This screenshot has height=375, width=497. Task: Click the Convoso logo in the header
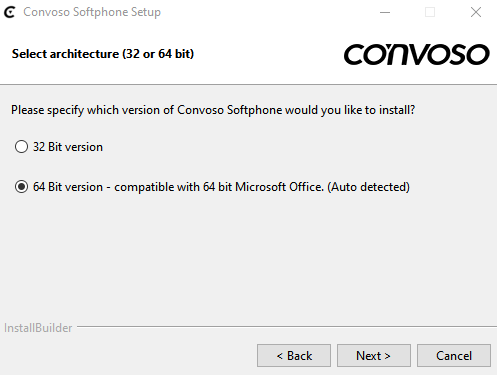417,54
